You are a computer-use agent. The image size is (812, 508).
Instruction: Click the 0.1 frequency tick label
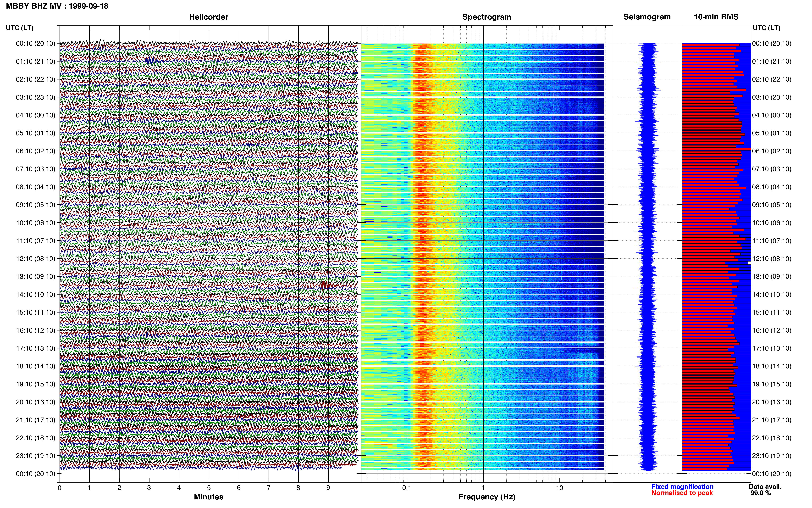pos(407,488)
